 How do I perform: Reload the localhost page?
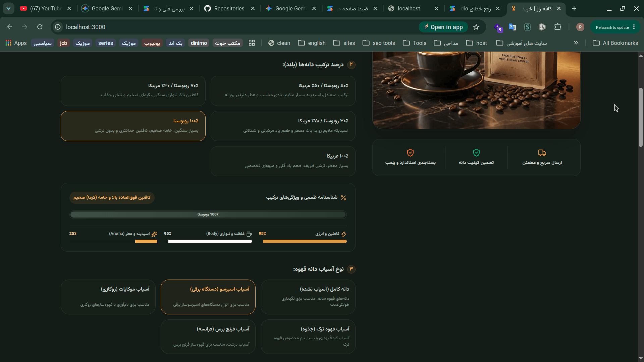point(40,27)
